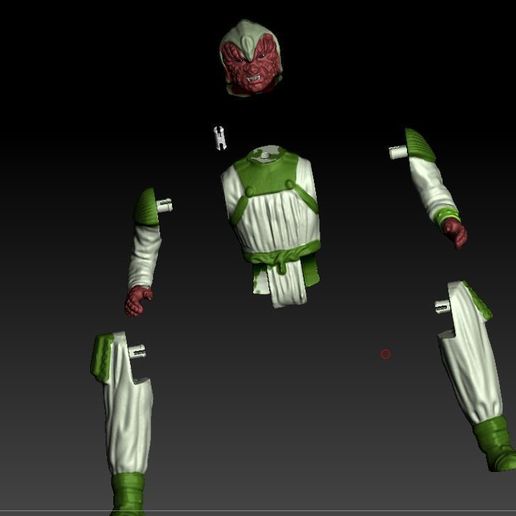This screenshot has width=516, height=516.
Task: Click the small white neck joint connector
Action: click(x=220, y=137)
